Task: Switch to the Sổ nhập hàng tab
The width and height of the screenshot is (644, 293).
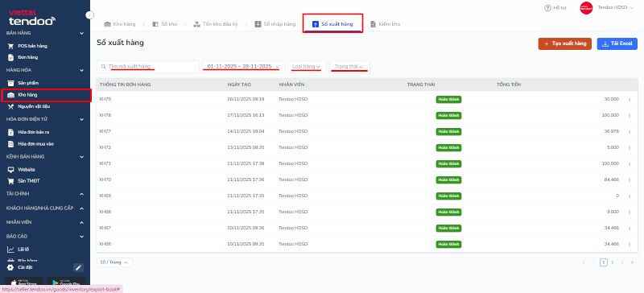Action: coord(275,24)
